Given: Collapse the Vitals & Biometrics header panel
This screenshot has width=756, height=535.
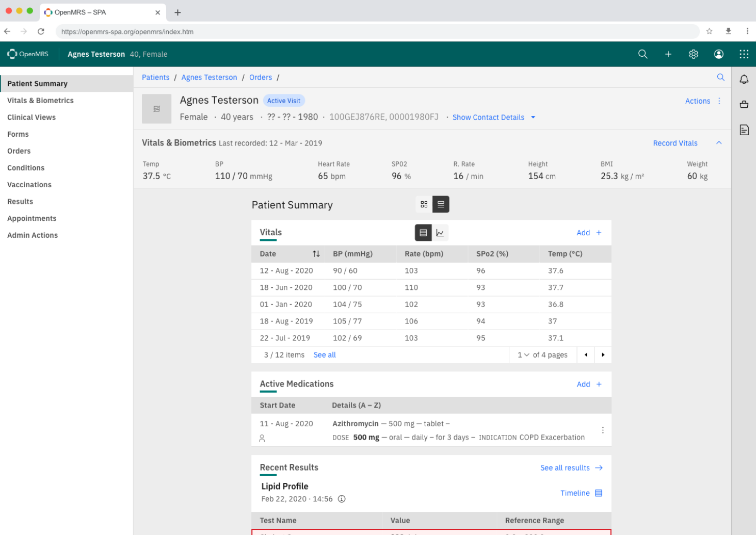Looking at the screenshot, I should tap(719, 143).
